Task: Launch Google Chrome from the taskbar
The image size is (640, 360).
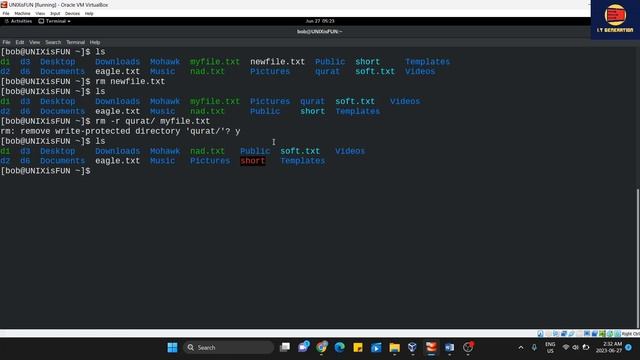Action: (322, 347)
